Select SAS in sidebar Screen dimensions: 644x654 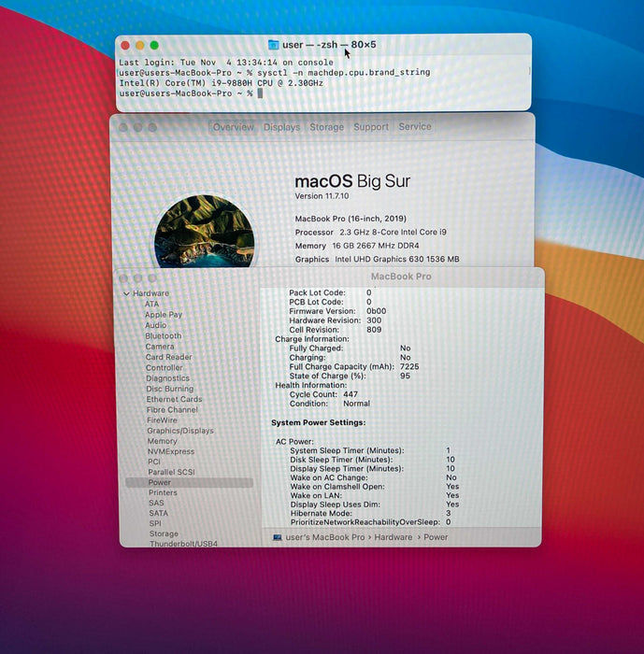tap(156, 503)
